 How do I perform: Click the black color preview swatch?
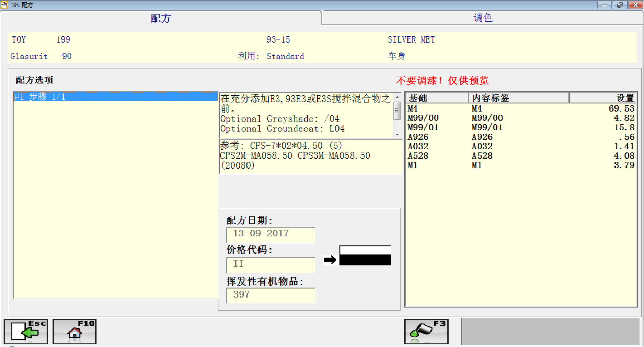coord(365,260)
